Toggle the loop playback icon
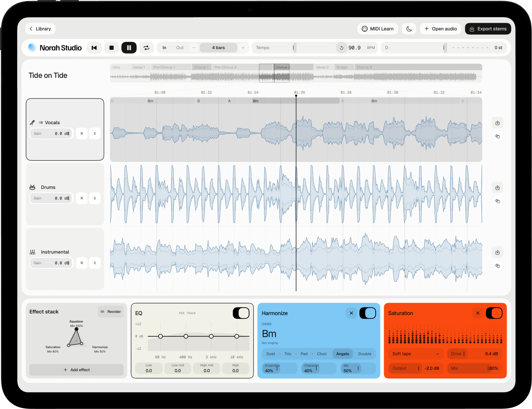Viewport: 532px width, 409px height. tap(147, 48)
